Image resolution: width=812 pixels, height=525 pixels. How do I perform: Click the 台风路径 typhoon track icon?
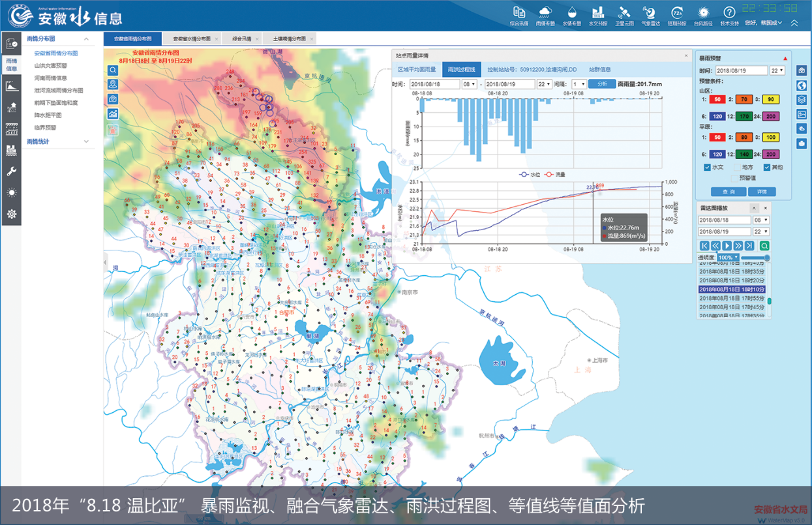702,12
